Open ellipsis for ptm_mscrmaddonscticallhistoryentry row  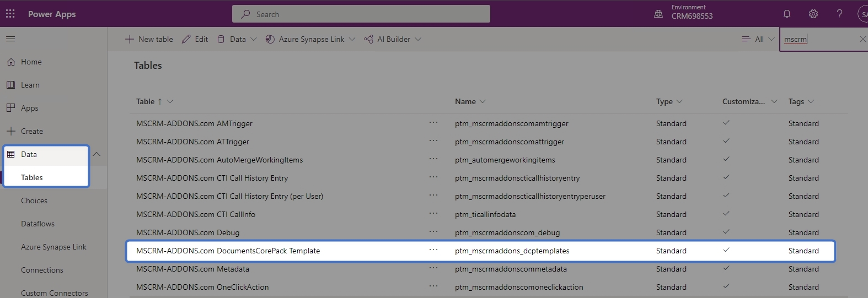tap(433, 177)
